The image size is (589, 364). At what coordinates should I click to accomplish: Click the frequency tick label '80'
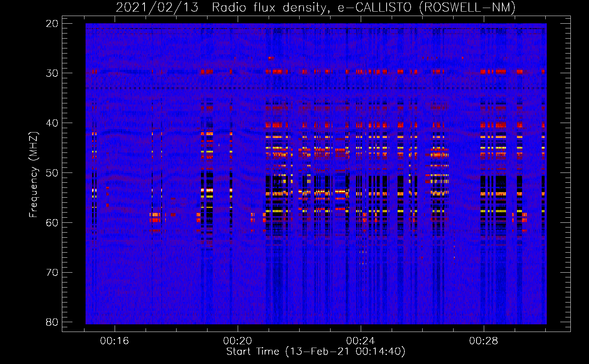tap(52, 322)
